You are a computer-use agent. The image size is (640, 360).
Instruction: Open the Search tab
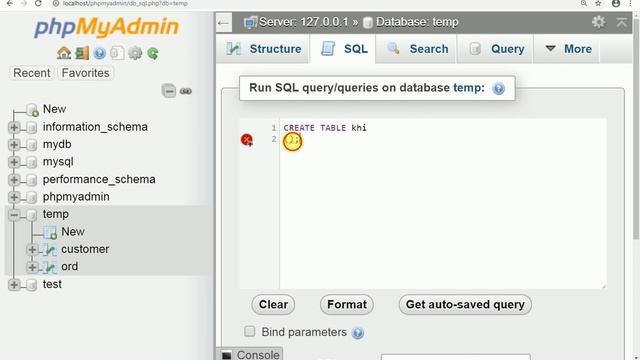[416, 49]
